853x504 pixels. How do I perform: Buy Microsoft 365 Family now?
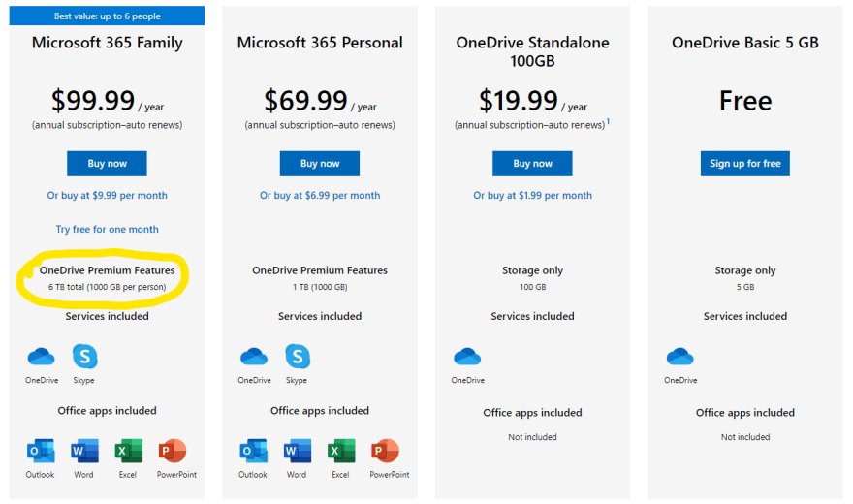(x=108, y=164)
